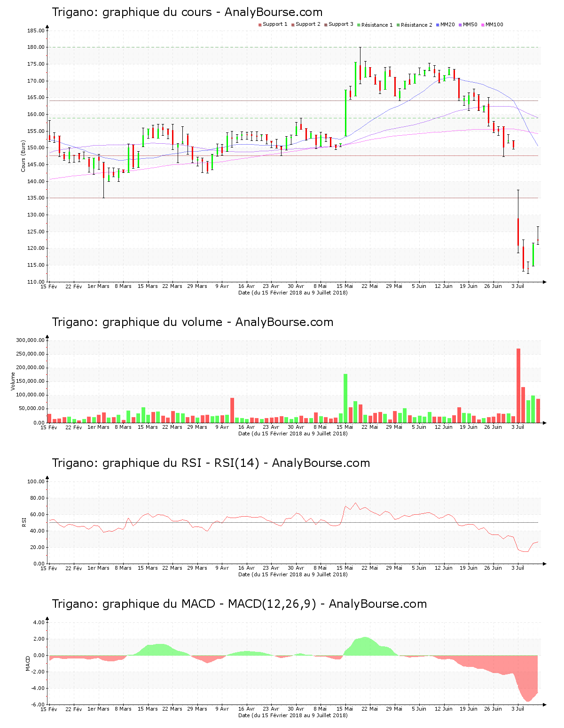Click the MM20 blue legend swatch
Screen dimensions: 564x728
click(x=438, y=25)
